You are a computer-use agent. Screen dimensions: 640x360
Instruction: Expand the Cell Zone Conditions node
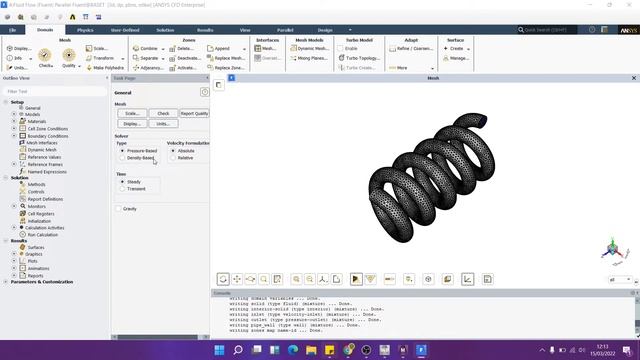tap(14, 129)
